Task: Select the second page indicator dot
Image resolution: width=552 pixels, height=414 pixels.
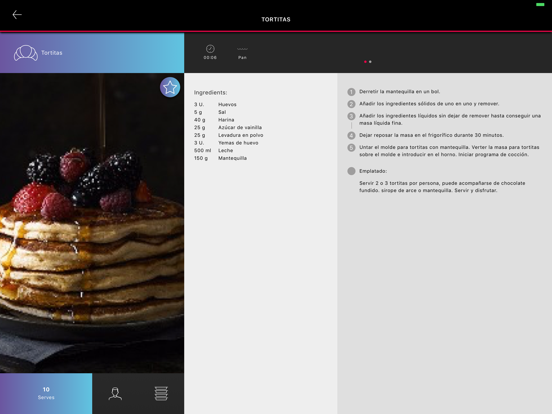Action: (370, 62)
